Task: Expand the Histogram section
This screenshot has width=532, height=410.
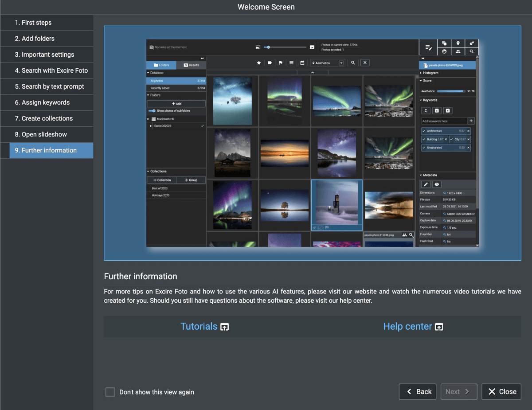Action: click(x=428, y=73)
